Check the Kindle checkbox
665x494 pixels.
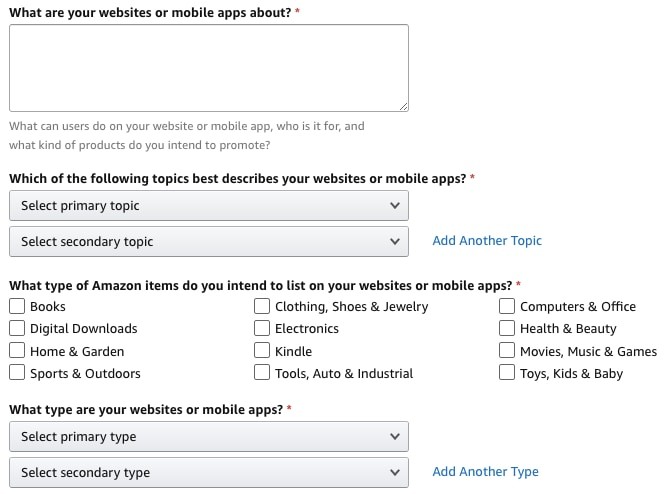262,351
